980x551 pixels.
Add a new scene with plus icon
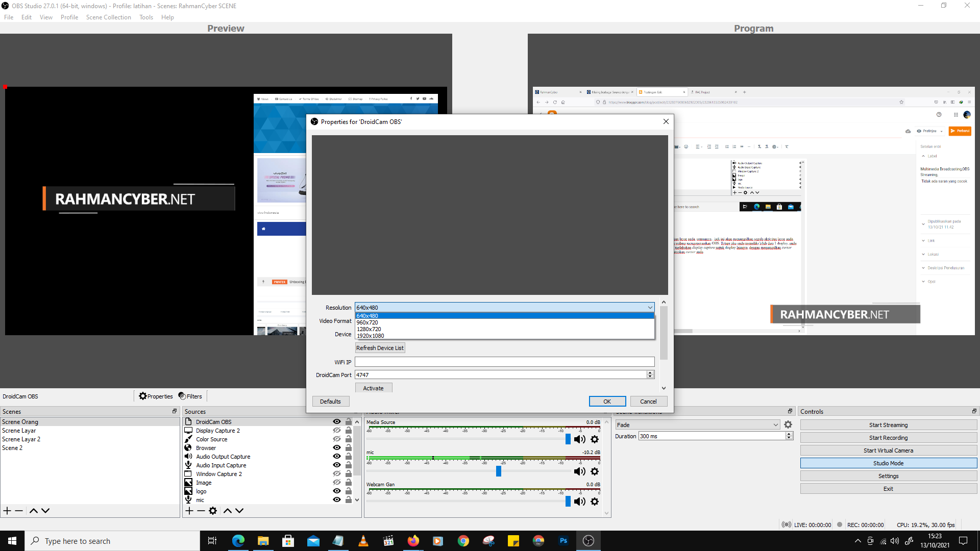(x=7, y=511)
